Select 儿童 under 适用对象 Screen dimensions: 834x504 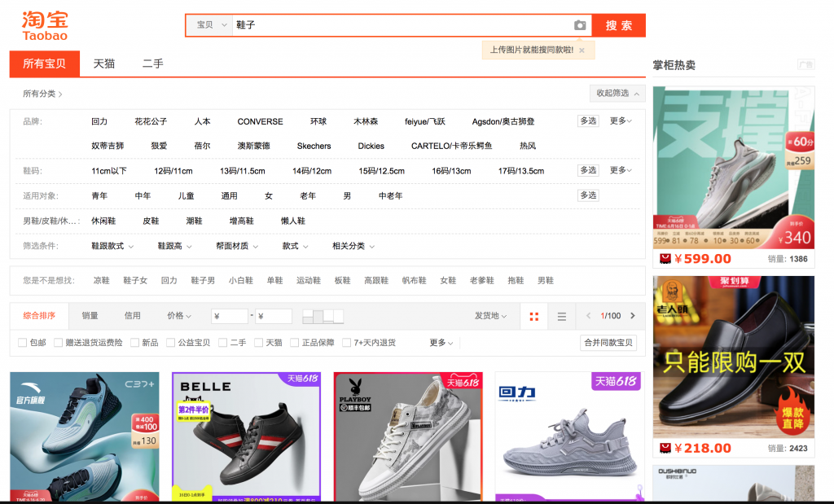[x=186, y=196]
